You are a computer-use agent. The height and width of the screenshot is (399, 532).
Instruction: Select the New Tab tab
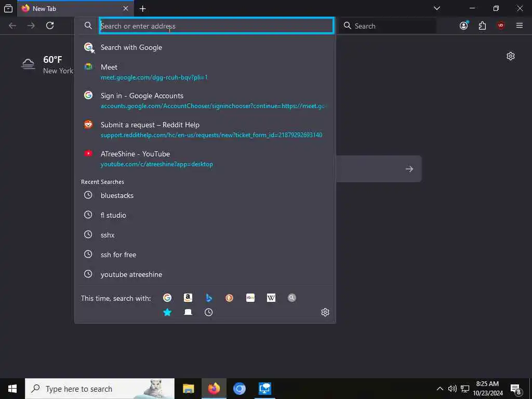point(75,8)
